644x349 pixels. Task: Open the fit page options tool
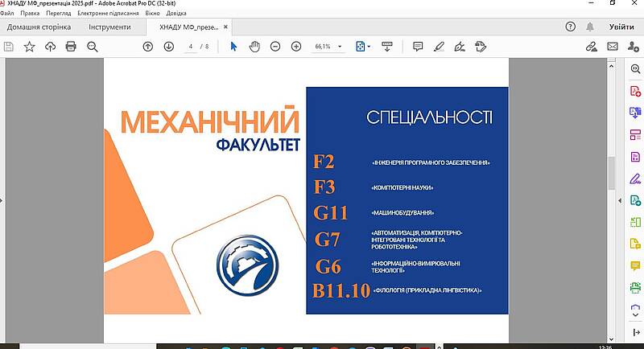(x=360, y=47)
